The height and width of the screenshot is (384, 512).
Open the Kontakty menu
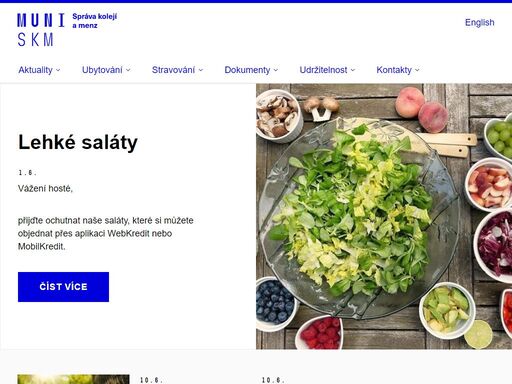(x=394, y=70)
